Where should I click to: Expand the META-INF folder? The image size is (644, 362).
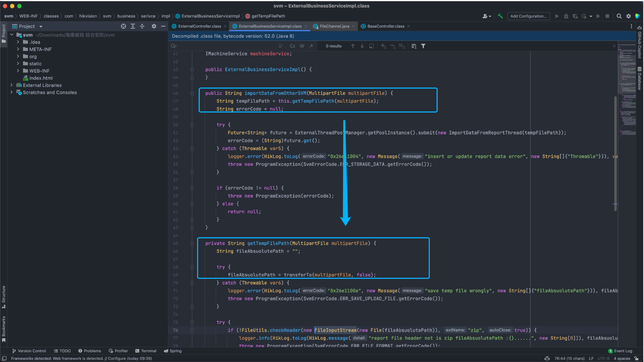18,49
